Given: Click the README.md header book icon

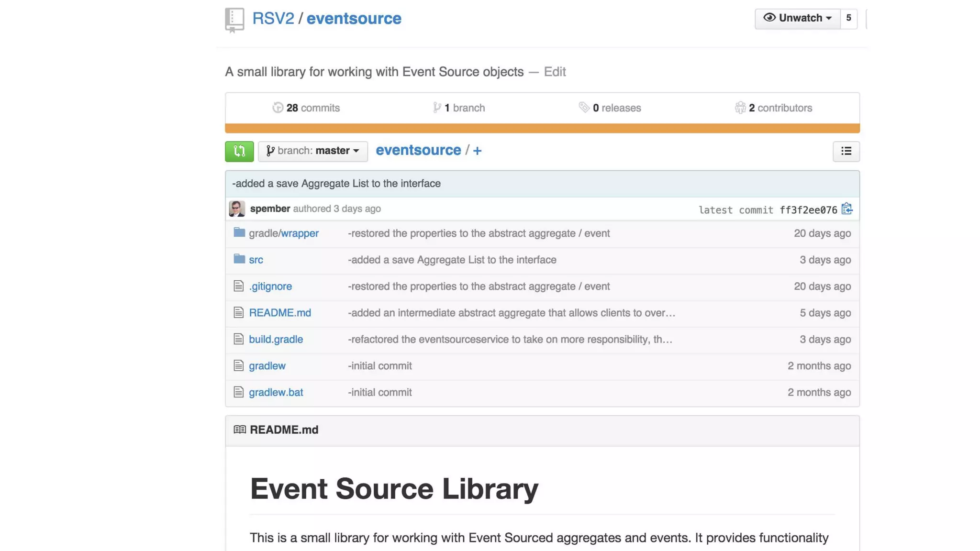Looking at the screenshot, I should coord(240,430).
